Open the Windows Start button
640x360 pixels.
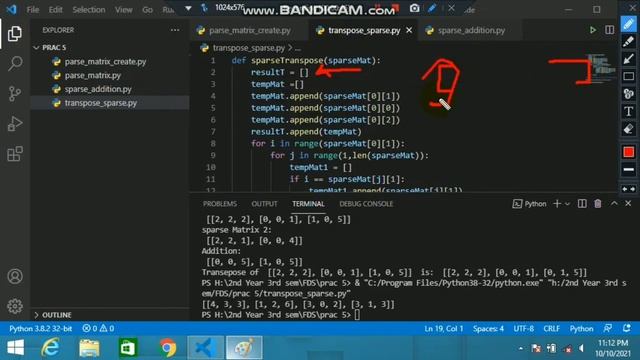16,348
